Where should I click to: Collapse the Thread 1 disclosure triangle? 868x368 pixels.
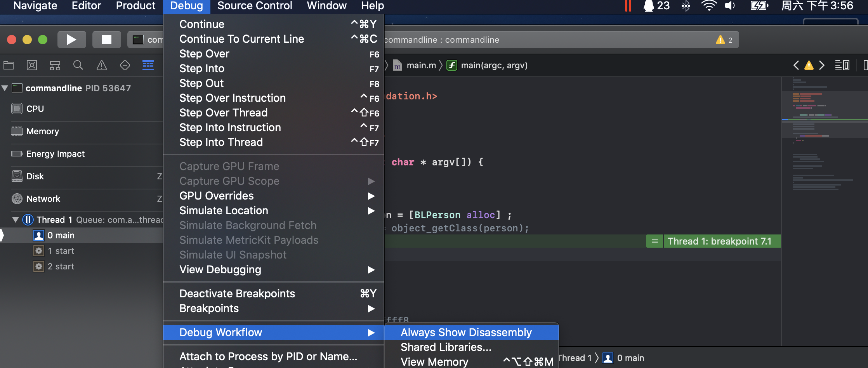click(16, 220)
